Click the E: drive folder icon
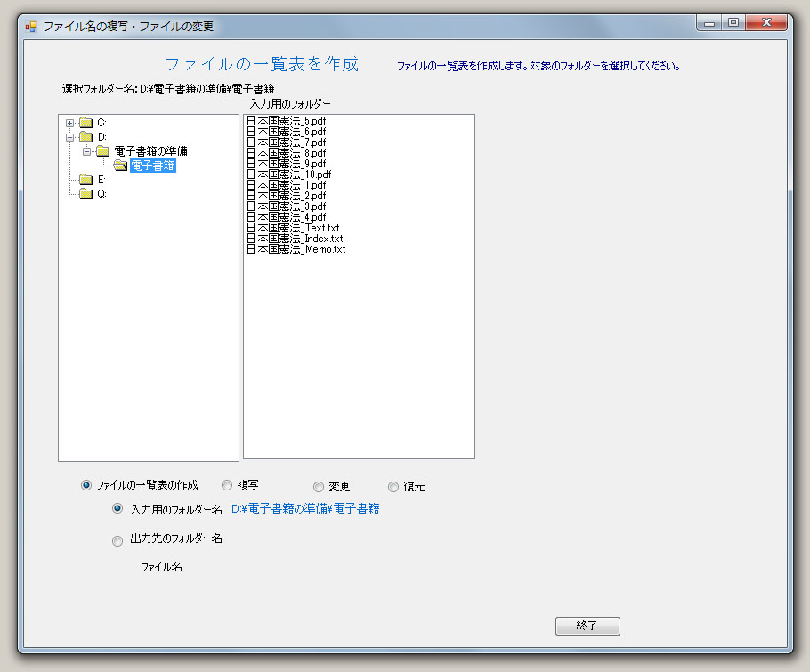 point(85,180)
